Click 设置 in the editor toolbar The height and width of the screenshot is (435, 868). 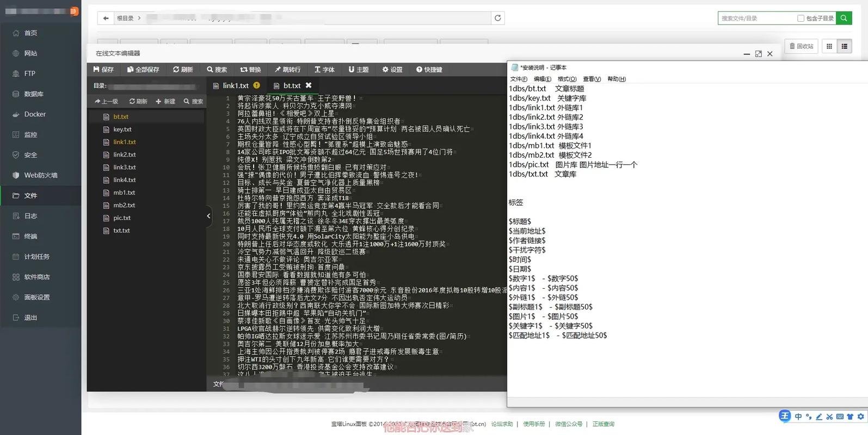[392, 70]
